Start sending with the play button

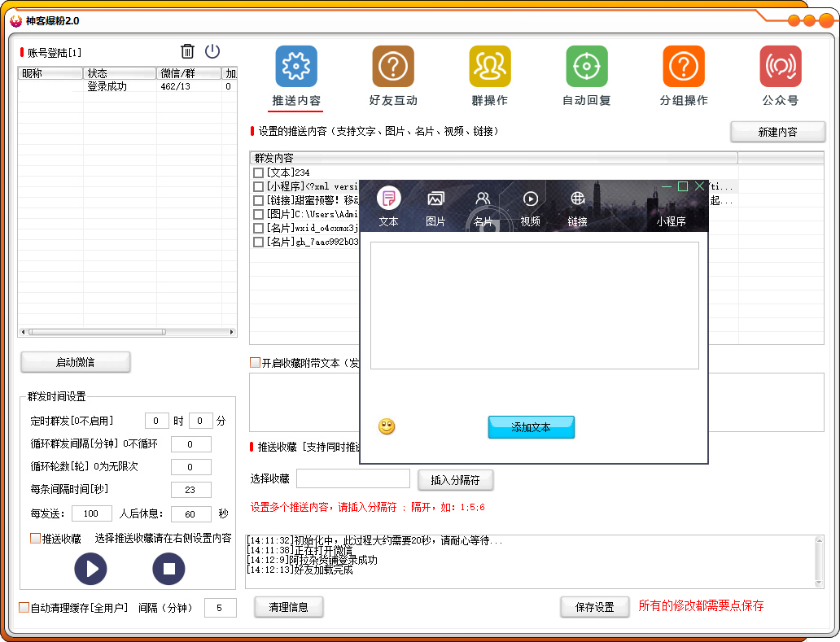click(x=90, y=569)
